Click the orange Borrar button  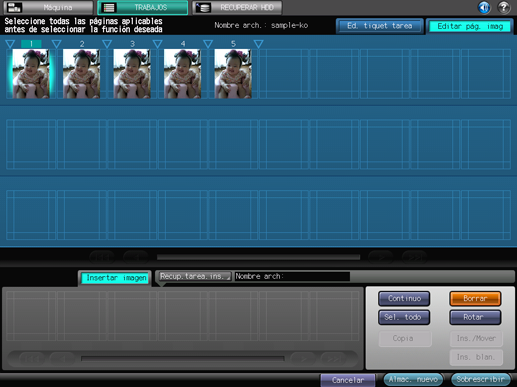coord(475,298)
